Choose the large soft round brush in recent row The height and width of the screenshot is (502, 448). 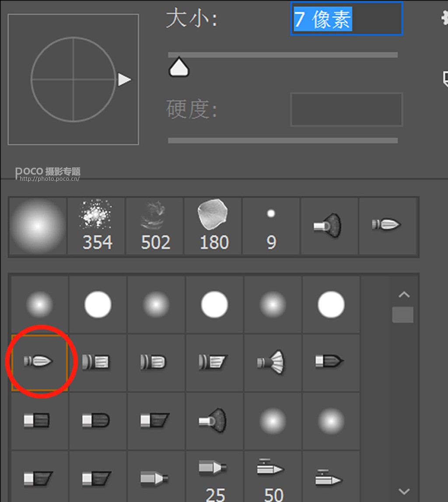pyautogui.click(x=38, y=226)
